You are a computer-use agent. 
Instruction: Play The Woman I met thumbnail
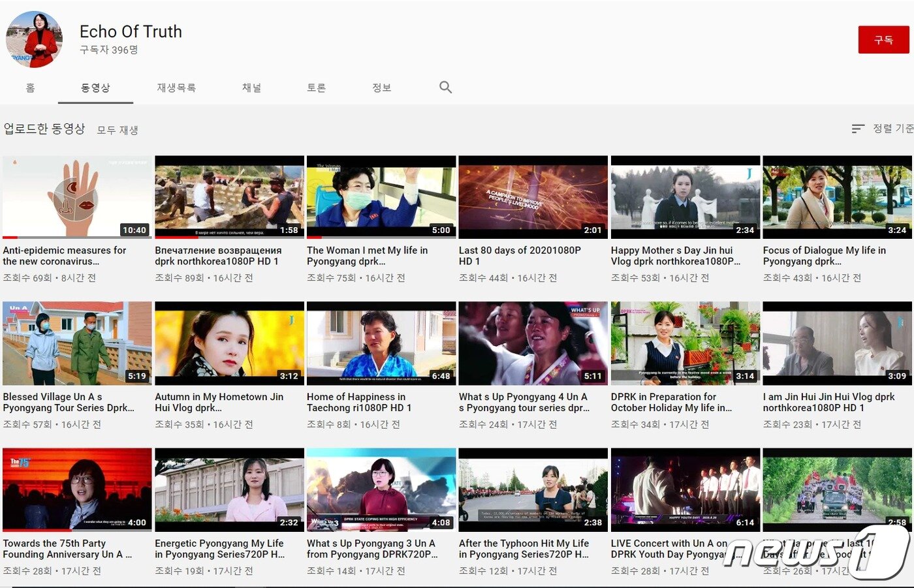(x=381, y=197)
